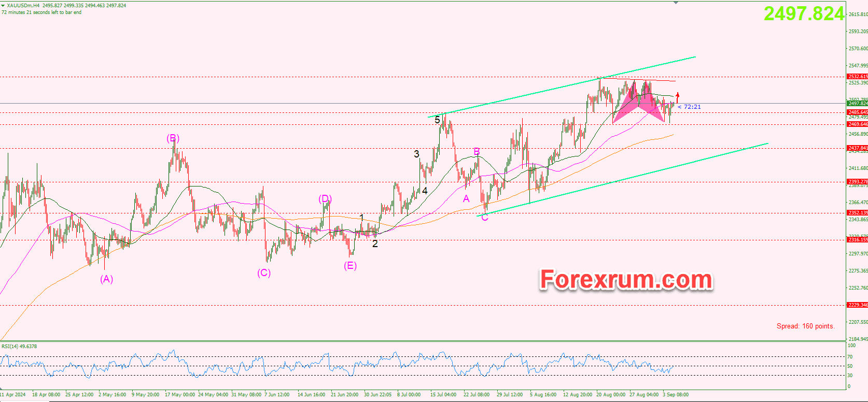This screenshot has width=868, height=402.
Task: Click the RSI(14) 49.6378 indicator label
Action: pyautogui.click(x=19, y=347)
